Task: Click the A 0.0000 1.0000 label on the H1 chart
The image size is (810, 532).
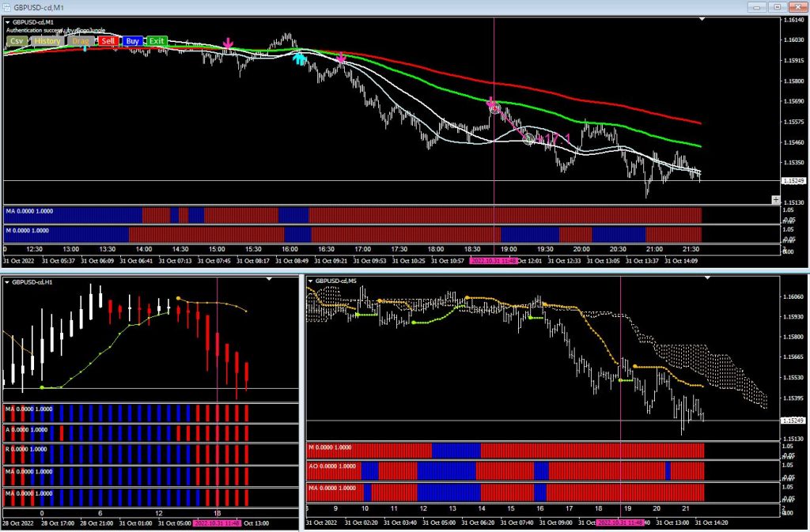Action: tap(26, 430)
